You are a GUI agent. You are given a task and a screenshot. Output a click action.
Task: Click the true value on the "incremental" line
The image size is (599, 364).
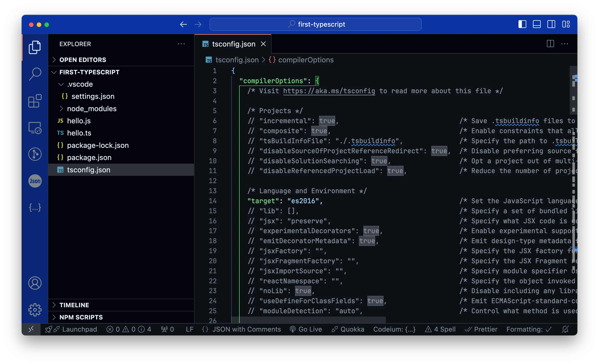coord(327,121)
